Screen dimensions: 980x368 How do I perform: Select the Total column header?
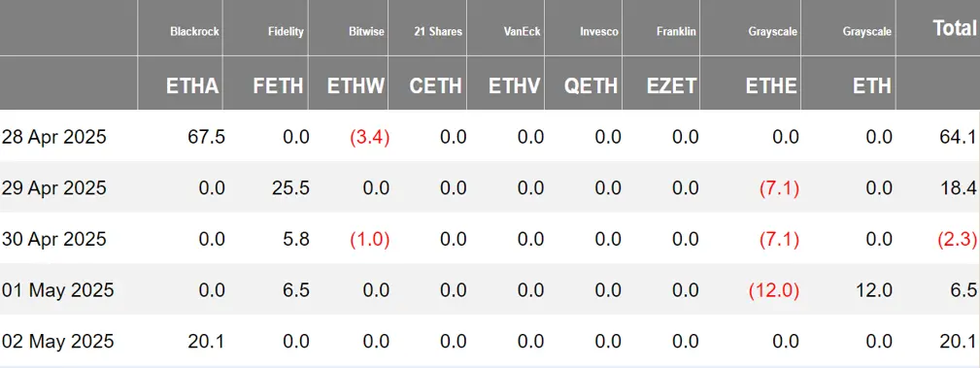point(955,27)
